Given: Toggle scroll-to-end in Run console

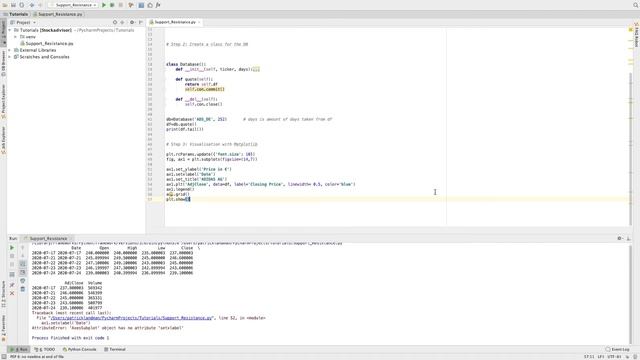Looking at the screenshot, I should [22, 272].
